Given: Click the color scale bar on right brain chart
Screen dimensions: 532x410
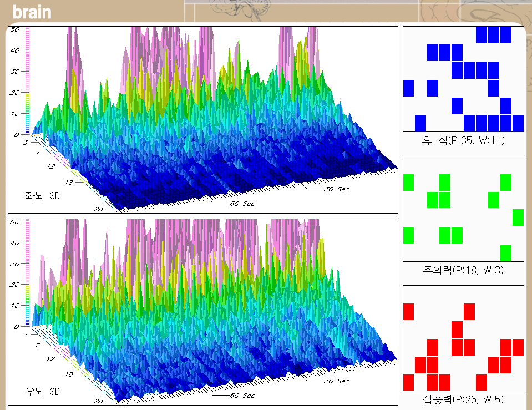Looking at the screenshot, I should (x=28, y=273).
